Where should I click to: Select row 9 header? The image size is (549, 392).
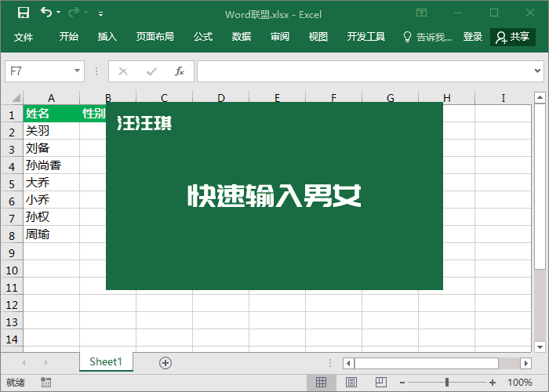point(12,252)
